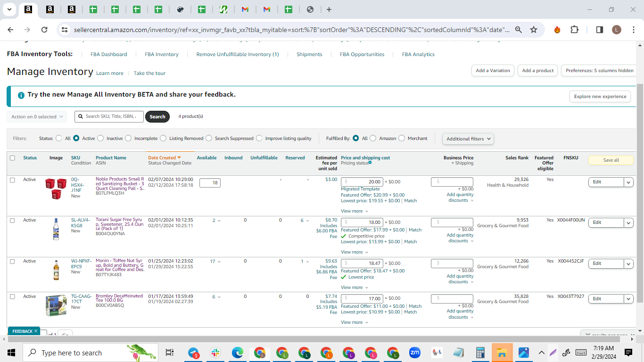Click the Search button next to SKU field
644x362 pixels.
point(157,117)
